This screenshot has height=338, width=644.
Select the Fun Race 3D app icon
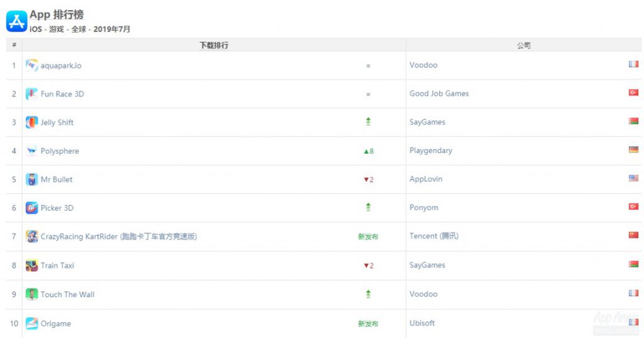coord(31,94)
